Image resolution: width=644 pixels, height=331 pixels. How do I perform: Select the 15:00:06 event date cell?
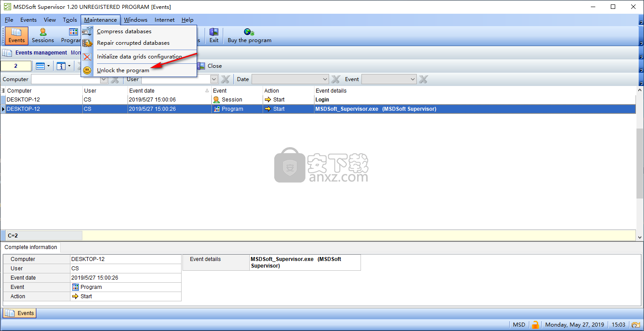(x=170, y=100)
